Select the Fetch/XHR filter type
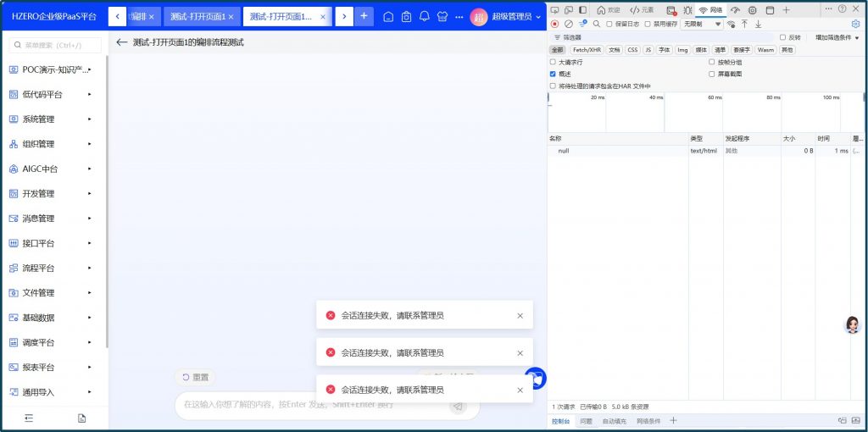This screenshot has width=868, height=432. 587,50
